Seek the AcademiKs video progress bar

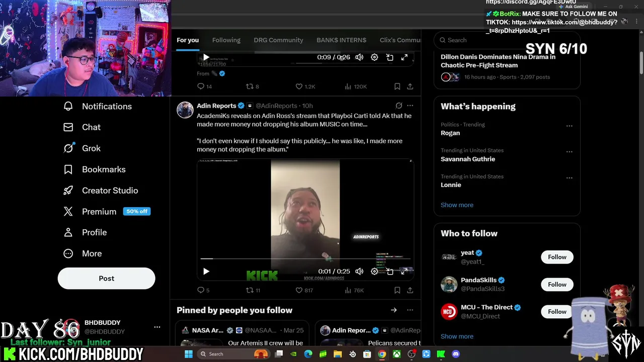pos(305,259)
